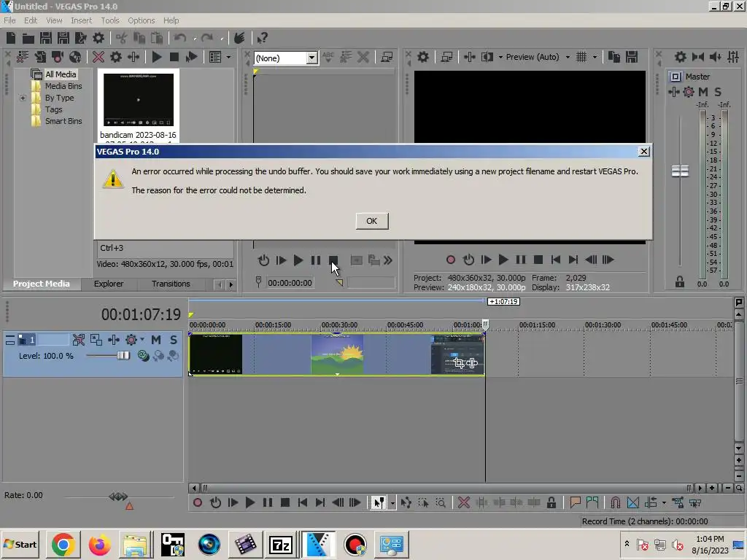This screenshot has height=560, width=747.
Task: Toggle Master bus Mute button
Action: point(703,92)
